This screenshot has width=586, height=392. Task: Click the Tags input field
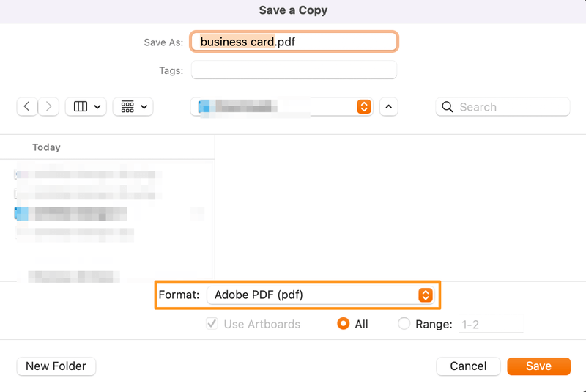[294, 70]
